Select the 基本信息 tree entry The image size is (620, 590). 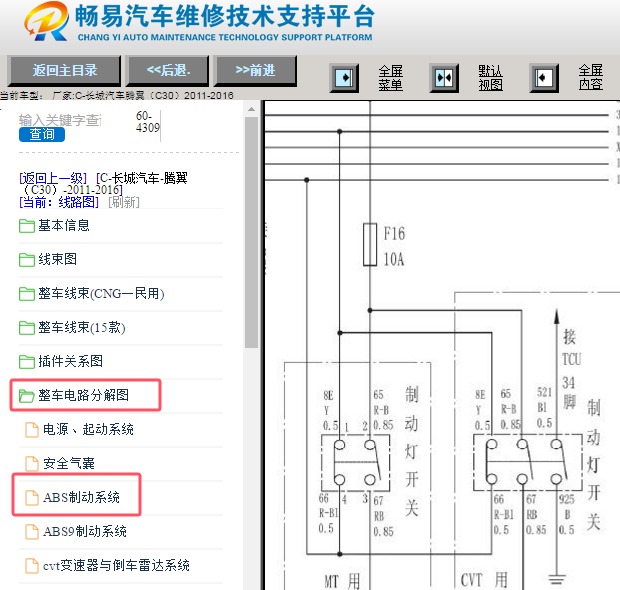pos(64,225)
